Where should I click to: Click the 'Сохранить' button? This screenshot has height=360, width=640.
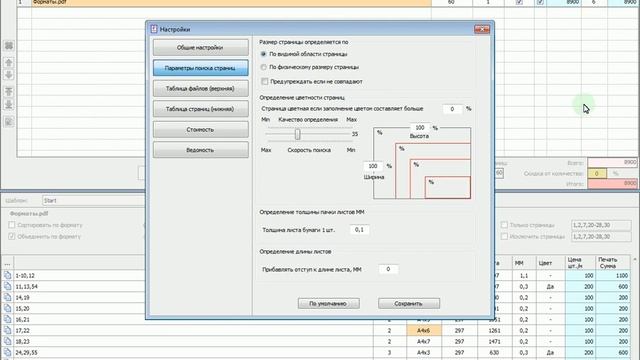409,304
